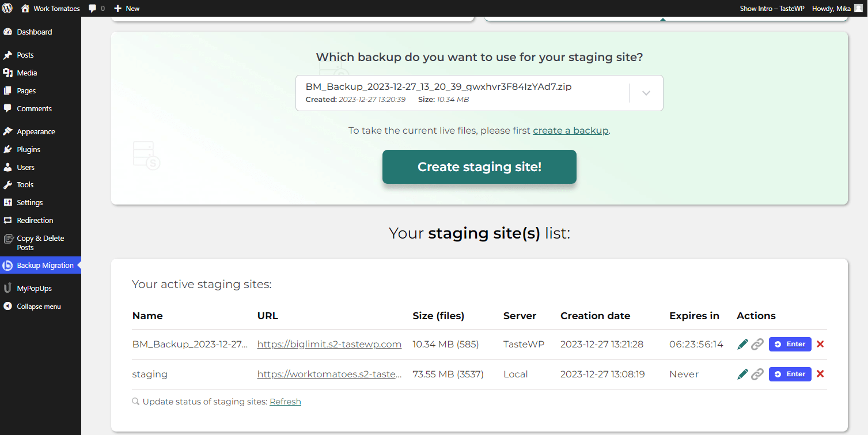Click the Appearance paintbrush icon
868x435 pixels.
coord(7,132)
